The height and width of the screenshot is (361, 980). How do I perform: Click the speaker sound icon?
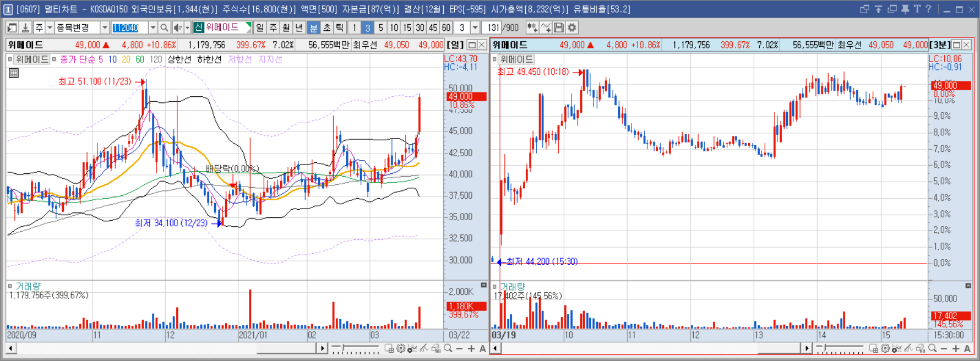(177, 28)
